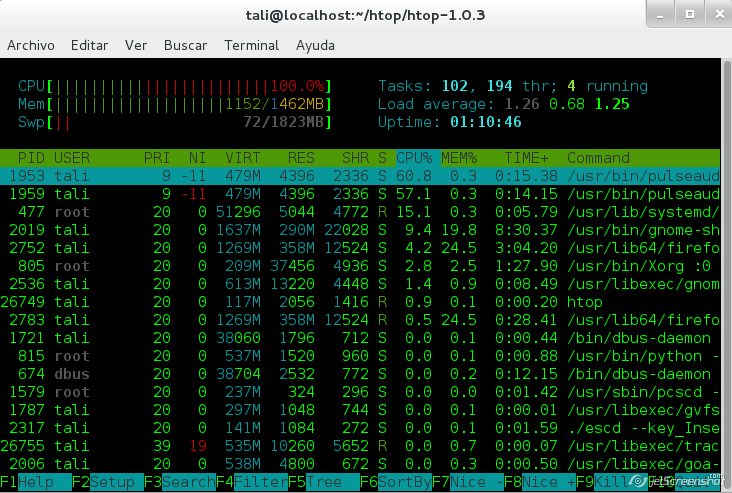Click the Load average value 1.26

[x=521, y=104]
